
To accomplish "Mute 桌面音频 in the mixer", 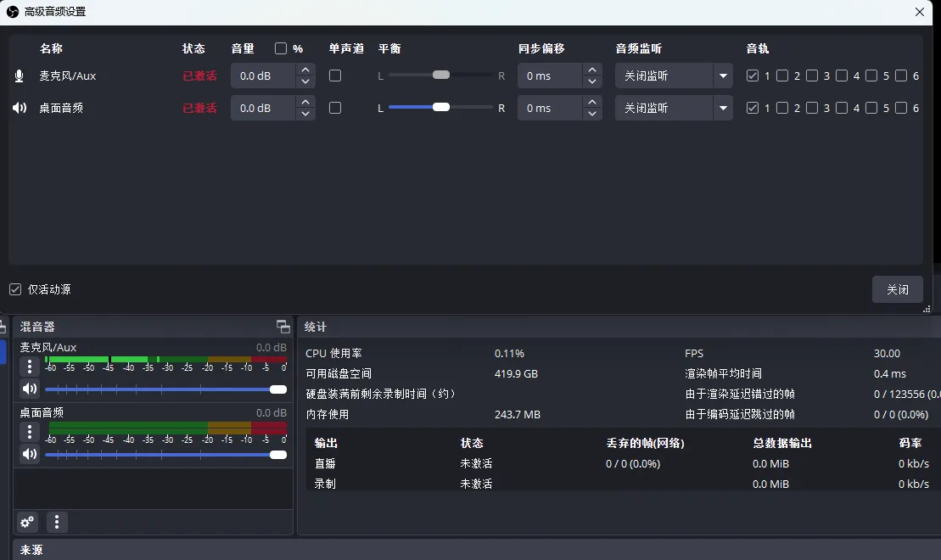I will (30, 454).
